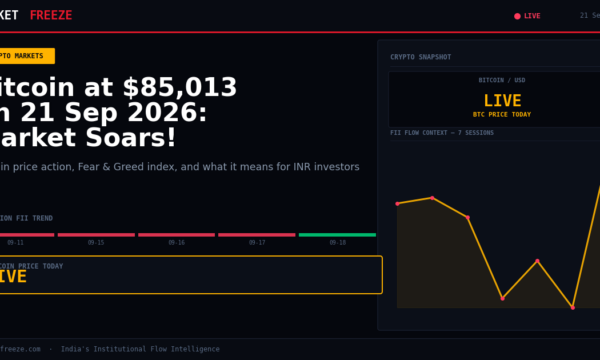Click the FII TREND label

pos(26,218)
